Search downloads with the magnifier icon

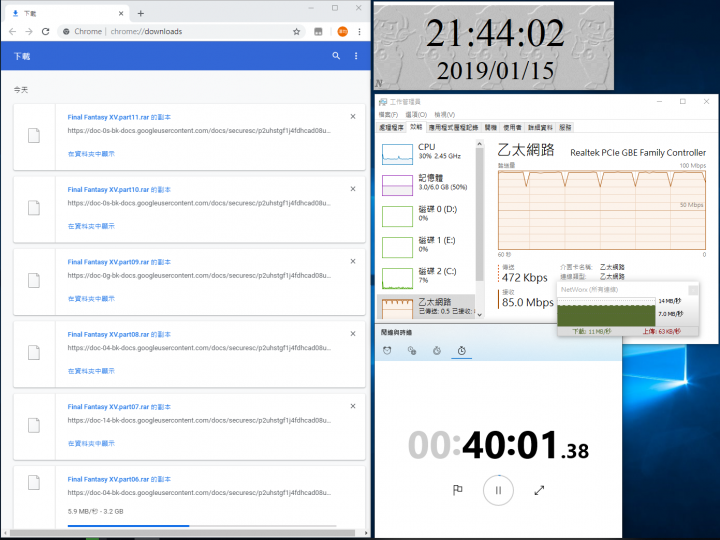click(336, 56)
